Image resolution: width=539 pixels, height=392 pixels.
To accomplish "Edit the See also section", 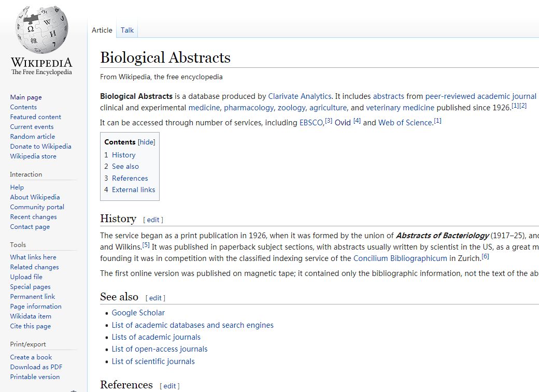I will click(155, 298).
